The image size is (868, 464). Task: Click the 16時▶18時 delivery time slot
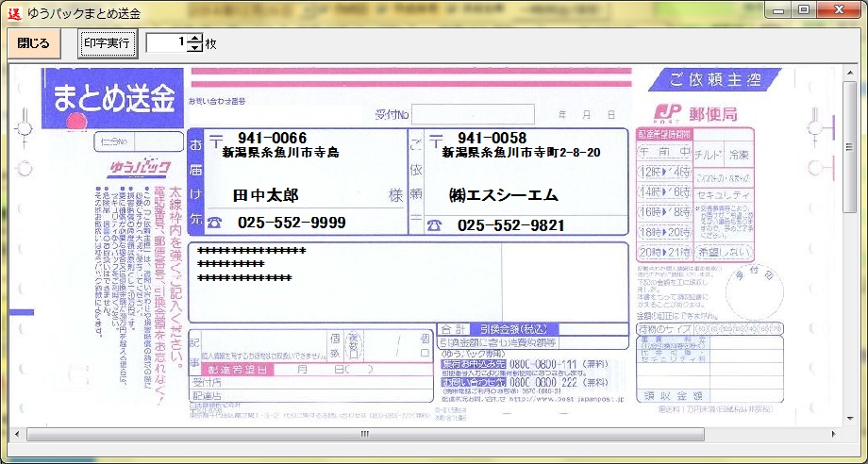point(665,212)
